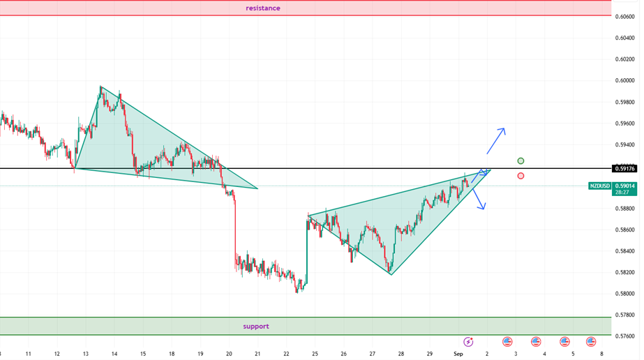Select the purple "support" text label
Image resolution: width=644 pixels, height=360 pixels.
click(x=256, y=327)
